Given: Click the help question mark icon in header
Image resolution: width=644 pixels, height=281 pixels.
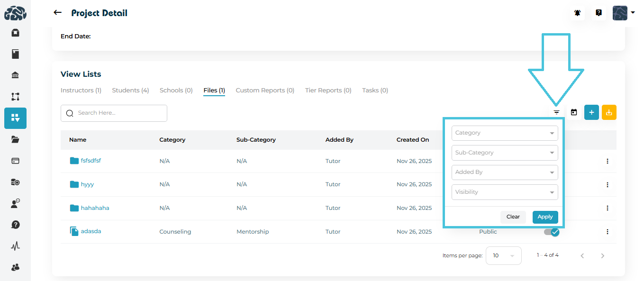Looking at the screenshot, I should tap(599, 13).
